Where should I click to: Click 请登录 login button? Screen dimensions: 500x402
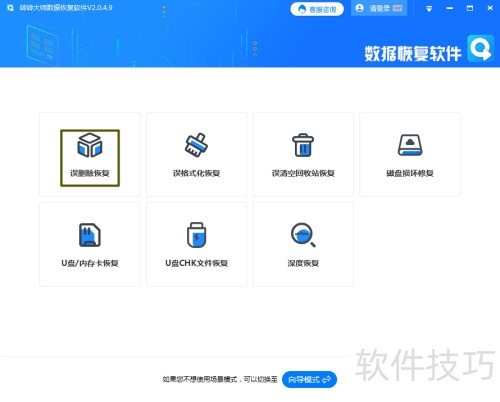coord(379,8)
